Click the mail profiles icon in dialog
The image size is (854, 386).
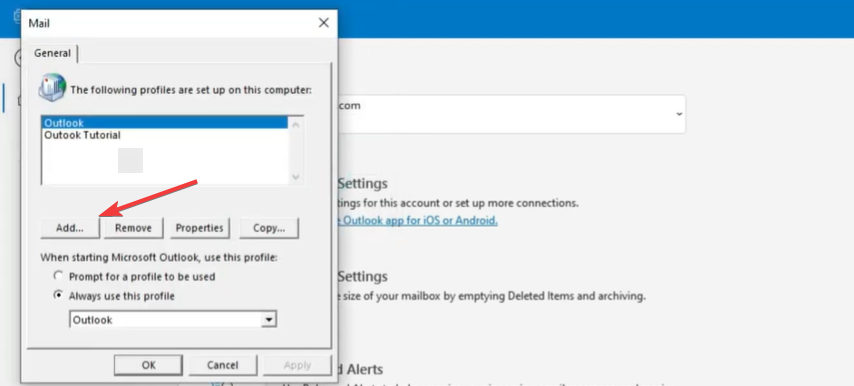tap(52, 88)
